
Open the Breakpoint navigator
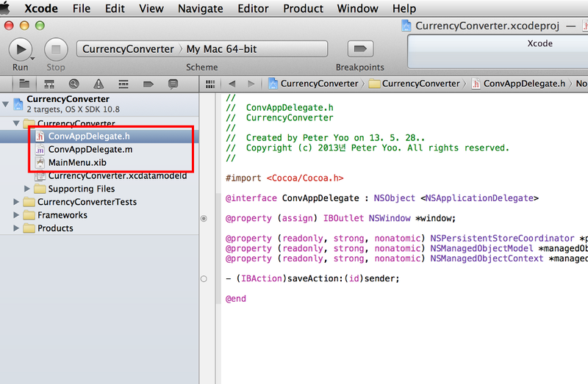[x=148, y=84]
